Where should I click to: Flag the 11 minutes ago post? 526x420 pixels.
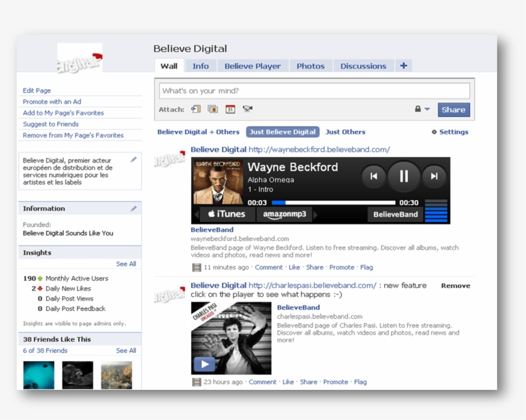[x=366, y=267]
